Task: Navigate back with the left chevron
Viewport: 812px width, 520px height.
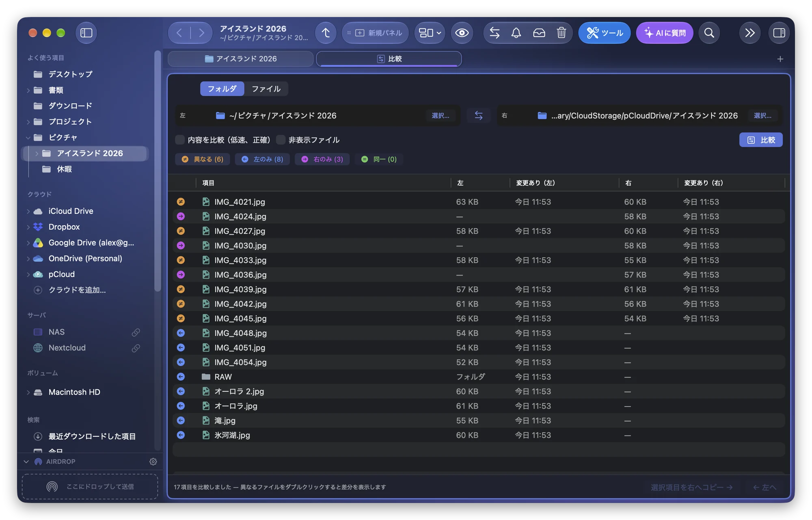Action: 179,33
